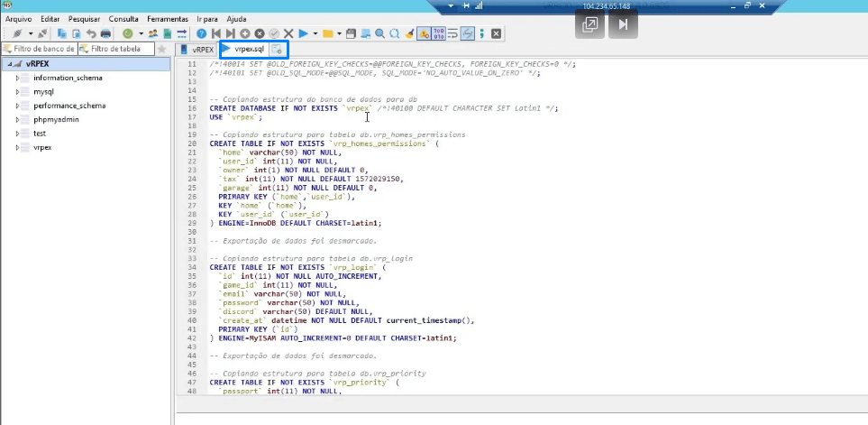Open the Arquivo menu

18,19
